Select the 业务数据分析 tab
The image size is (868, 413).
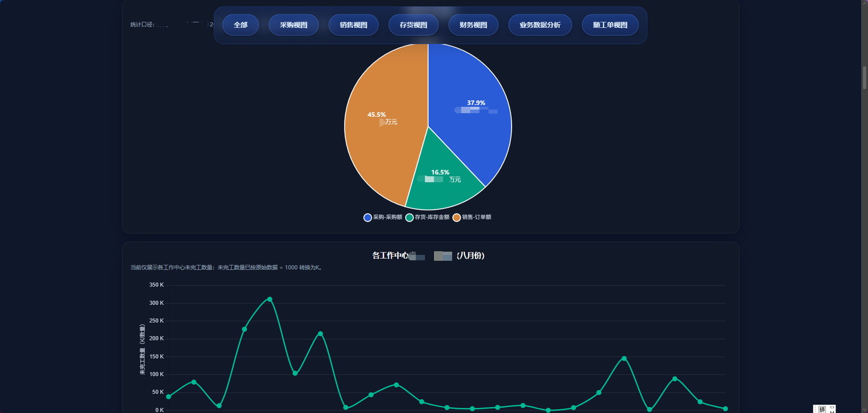point(540,25)
